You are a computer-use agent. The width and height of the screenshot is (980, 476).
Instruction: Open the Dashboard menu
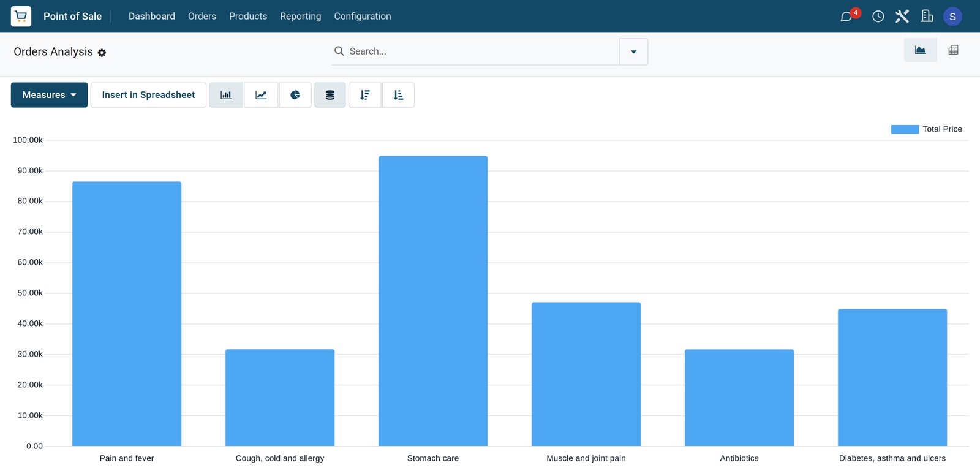[x=152, y=16]
